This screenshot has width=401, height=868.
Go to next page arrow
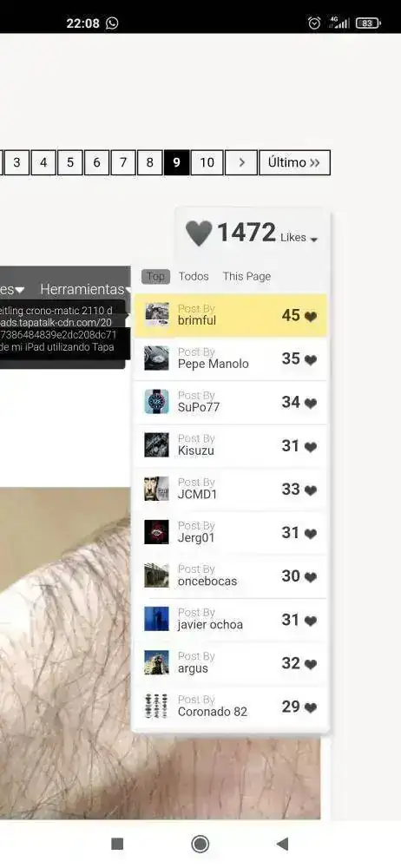(x=241, y=163)
